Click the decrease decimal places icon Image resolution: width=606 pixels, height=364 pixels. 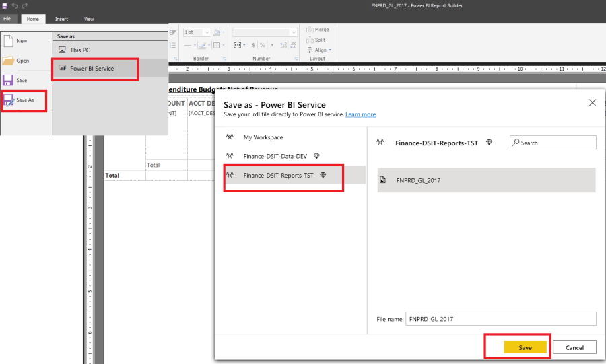click(x=294, y=45)
